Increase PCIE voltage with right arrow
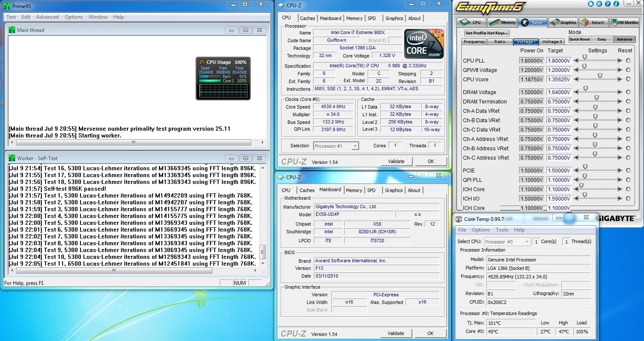The width and height of the screenshot is (644, 341). click(621, 170)
